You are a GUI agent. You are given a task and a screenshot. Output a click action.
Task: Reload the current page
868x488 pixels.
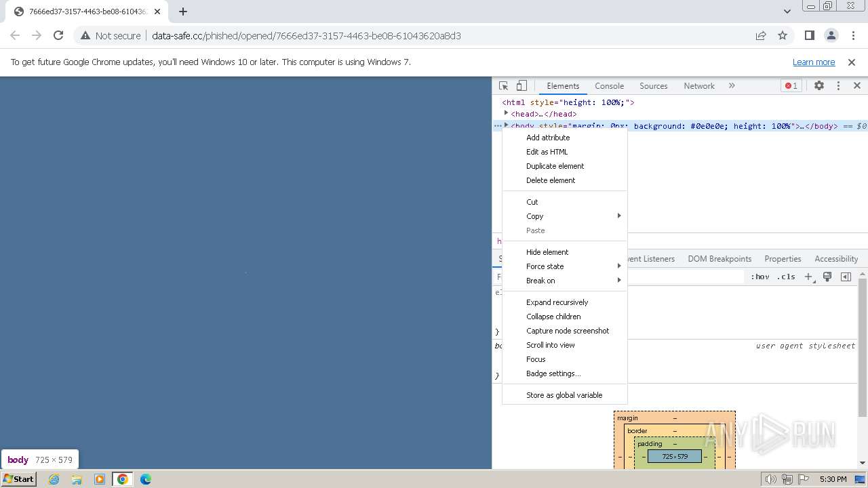[58, 35]
